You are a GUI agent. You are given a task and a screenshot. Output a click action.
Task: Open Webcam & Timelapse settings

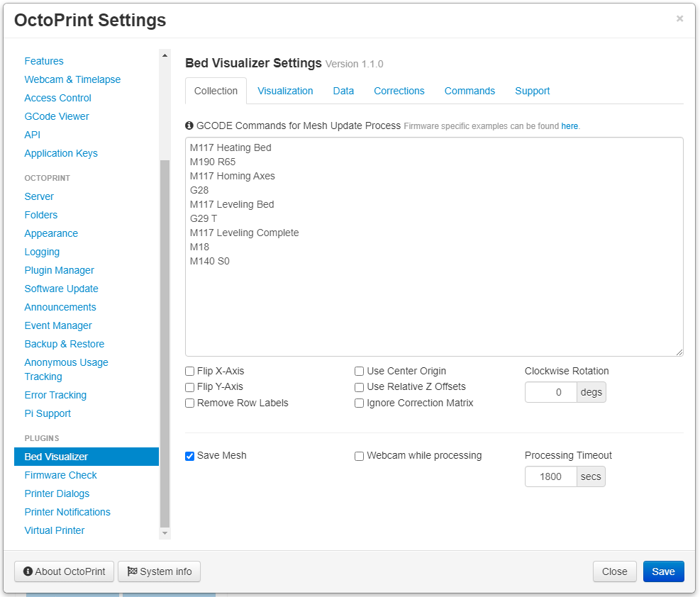[x=72, y=79]
